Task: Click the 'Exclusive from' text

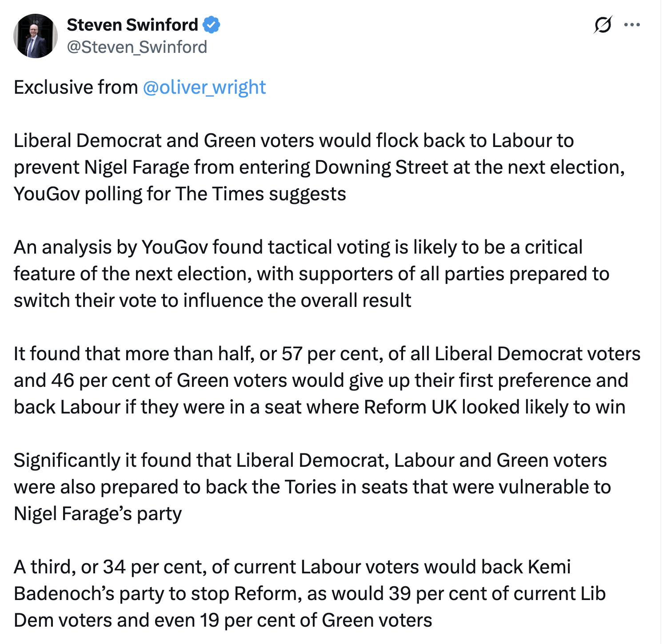Action: coord(76,87)
